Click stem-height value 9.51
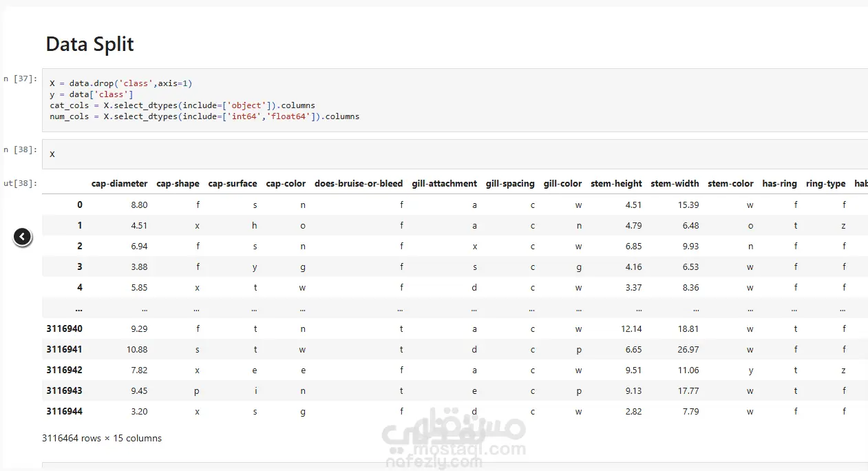Viewport: 868px width, 471px height. click(633, 370)
